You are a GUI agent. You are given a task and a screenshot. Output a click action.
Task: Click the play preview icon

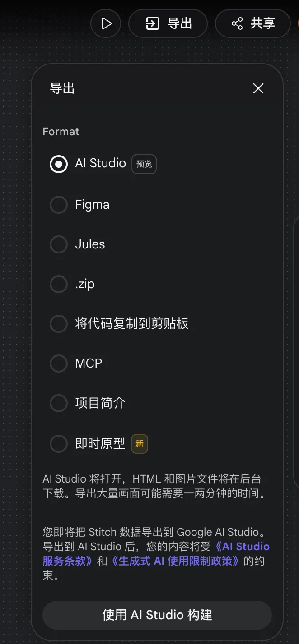point(106,23)
